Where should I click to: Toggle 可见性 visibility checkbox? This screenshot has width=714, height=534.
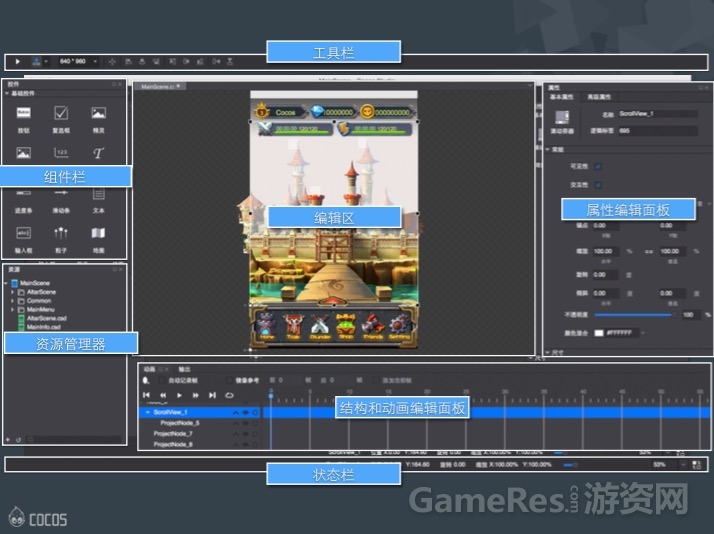coord(598,167)
